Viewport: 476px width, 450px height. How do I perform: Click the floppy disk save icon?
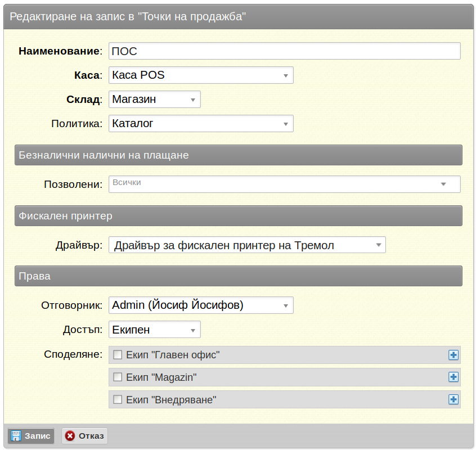[x=16, y=436]
